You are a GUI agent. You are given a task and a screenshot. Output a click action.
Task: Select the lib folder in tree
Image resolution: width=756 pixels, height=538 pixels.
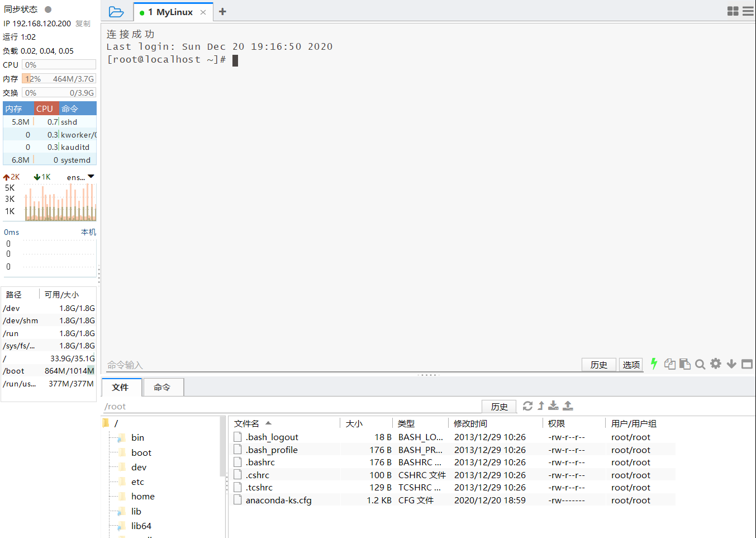tap(136, 512)
